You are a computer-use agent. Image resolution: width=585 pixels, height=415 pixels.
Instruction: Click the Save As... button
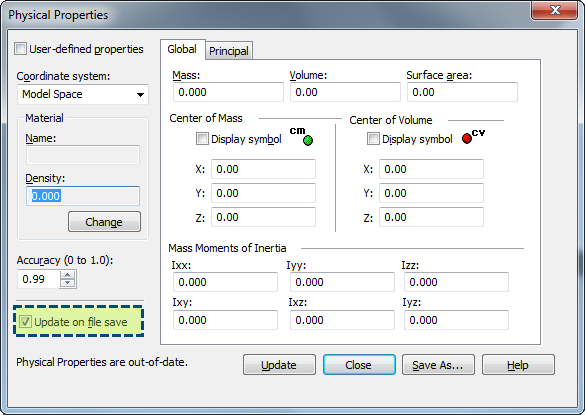(438, 365)
